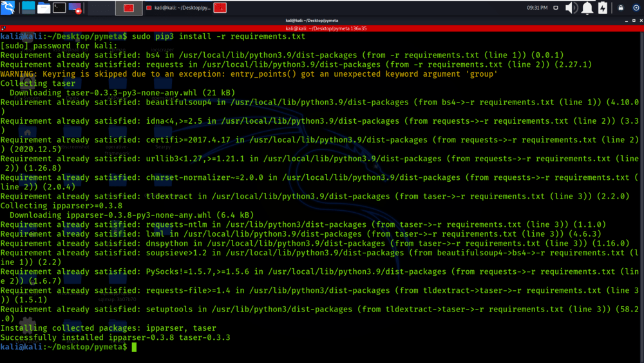The height and width of the screenshot is (363, 644).
Task: Click the 'Collecting taser' line
Action: click(x=38, y=83)
